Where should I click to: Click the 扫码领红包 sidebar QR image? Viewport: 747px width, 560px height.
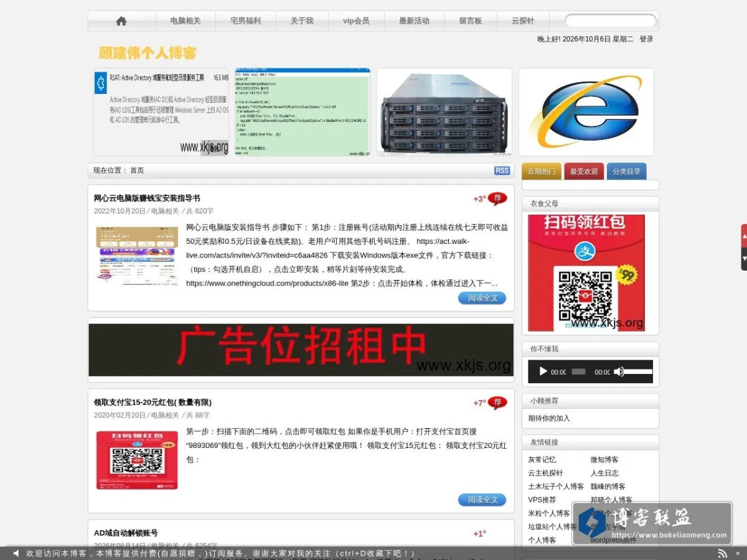586,273
